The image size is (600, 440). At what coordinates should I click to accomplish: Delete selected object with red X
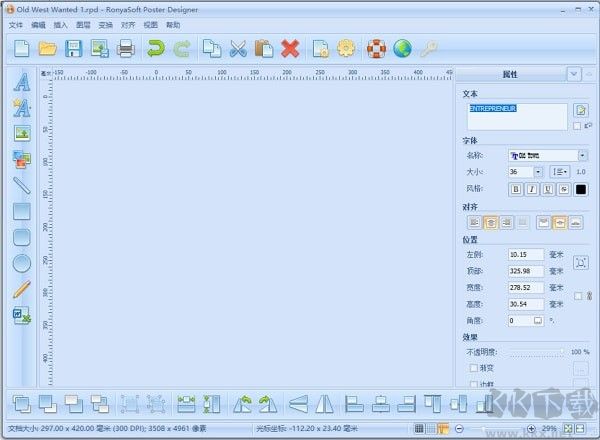point(290,49)
